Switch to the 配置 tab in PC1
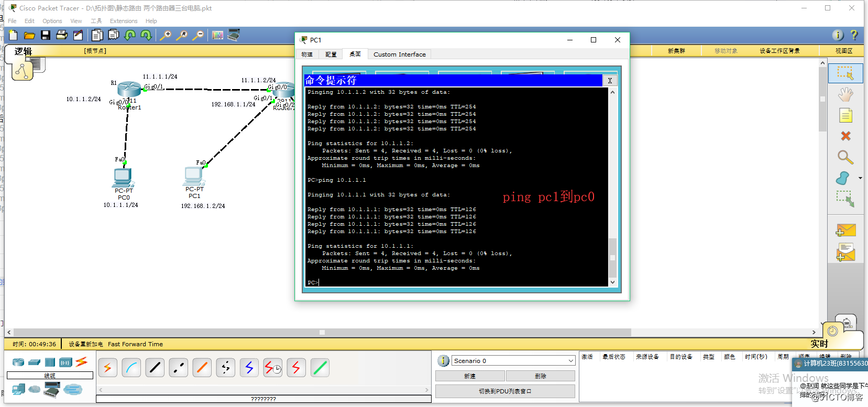The width and height of the screenshot is (868, 407). click(331, 54)
